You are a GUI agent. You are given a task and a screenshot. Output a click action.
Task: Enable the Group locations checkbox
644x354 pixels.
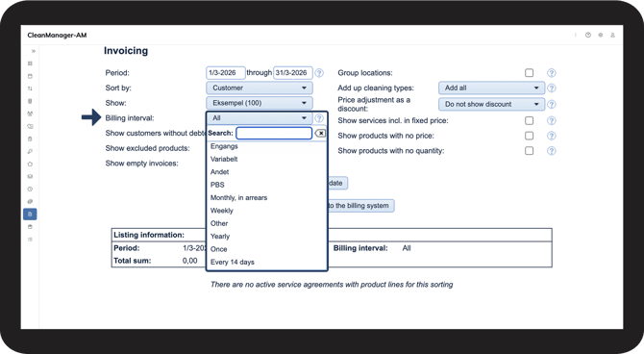[529, 73]
